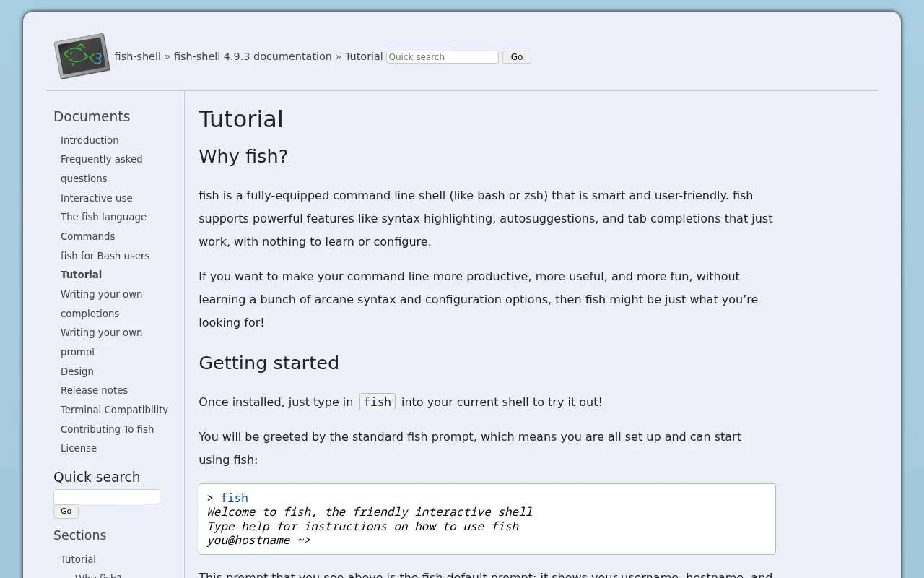Open the Commands document

point(88,236)
